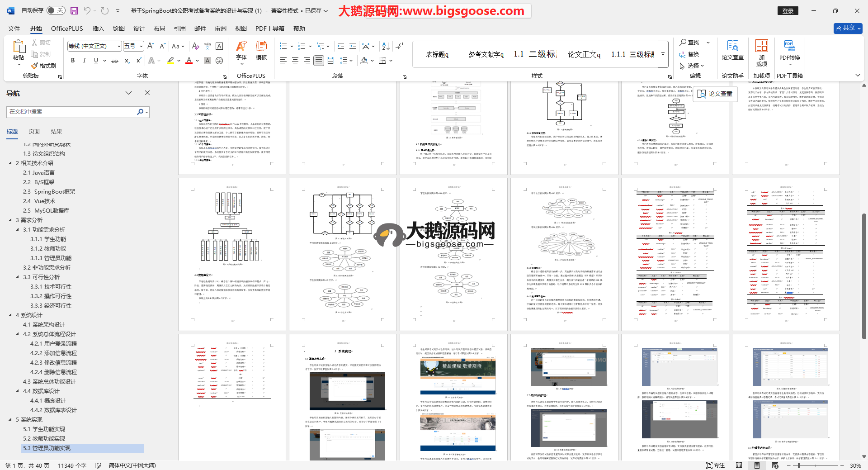
Task: Open the font size dropdown showing 五号
Action: (133, 46)
